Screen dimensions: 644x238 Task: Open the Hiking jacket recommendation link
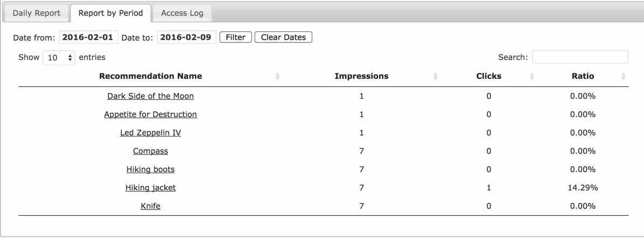(x=150, y=188)
